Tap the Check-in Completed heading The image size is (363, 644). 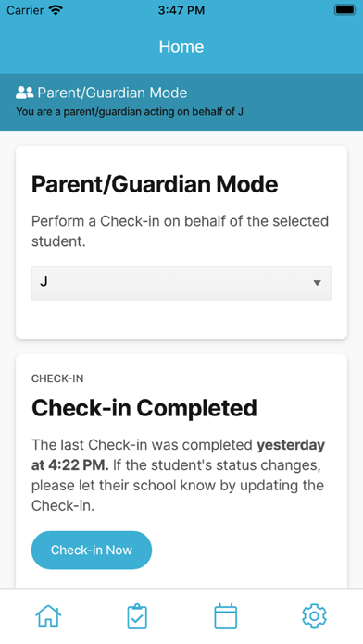(144, 408)
